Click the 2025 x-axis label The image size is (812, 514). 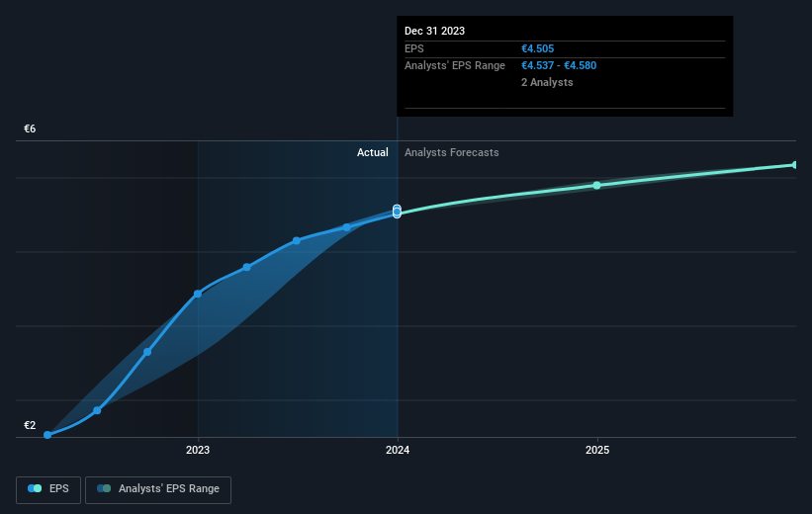tap(597, 450)
